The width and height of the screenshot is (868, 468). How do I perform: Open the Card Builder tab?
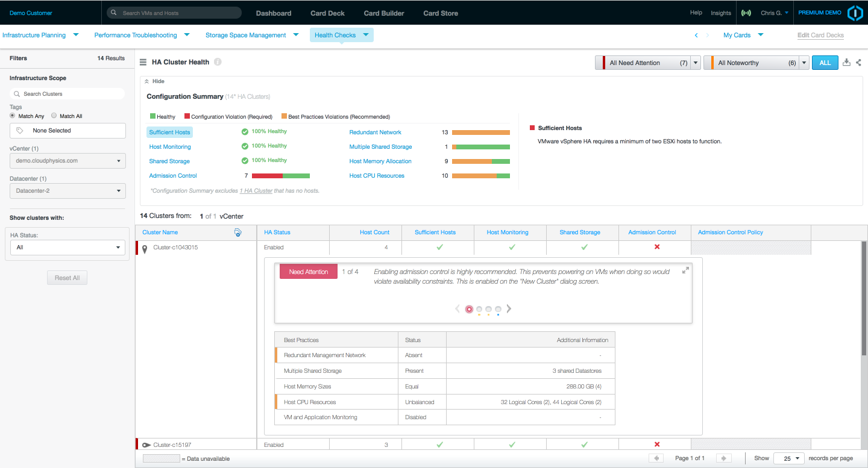pyautogui.click(x=384, y=13)
